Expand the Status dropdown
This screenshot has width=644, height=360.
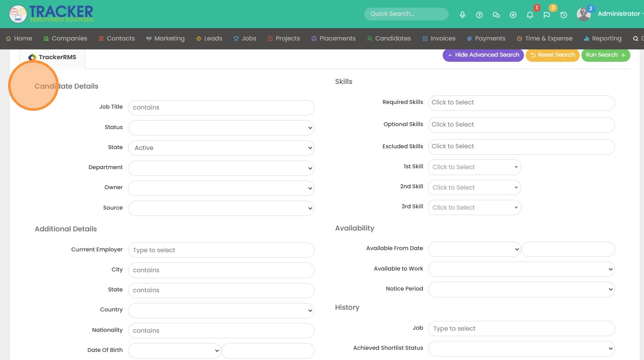click(x=221, y=128)
